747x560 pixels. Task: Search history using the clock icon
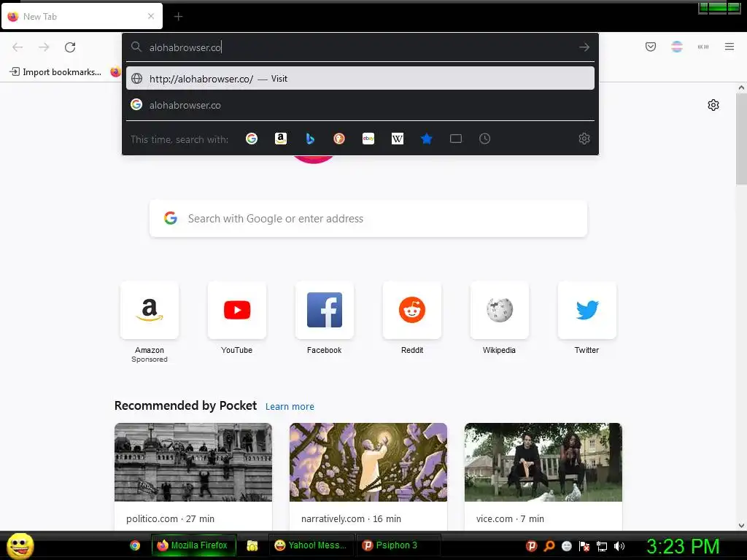(484, 139)
